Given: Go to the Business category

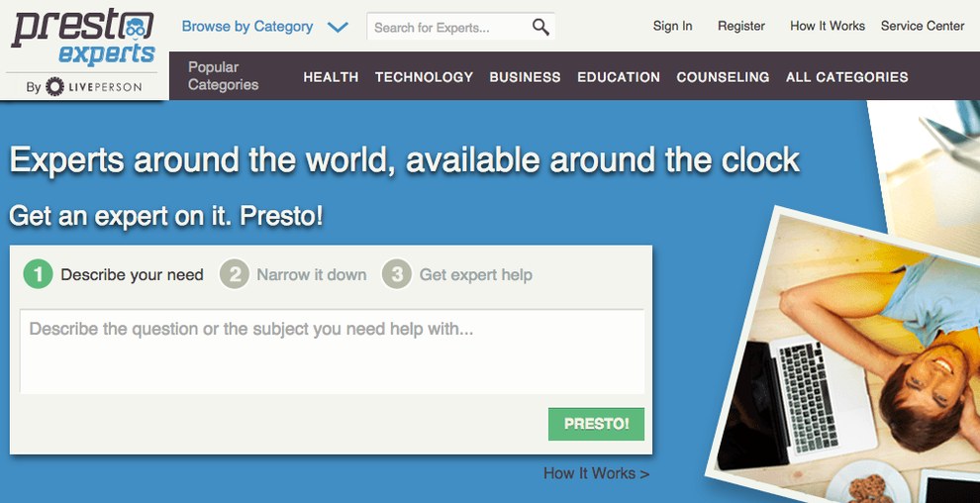Looking at the screenshot, I should tap(525, 77).
